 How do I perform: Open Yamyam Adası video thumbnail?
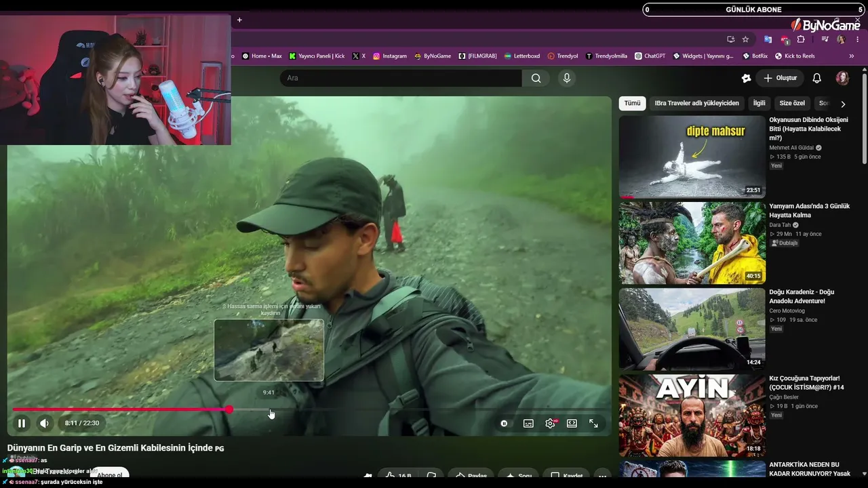692,243
